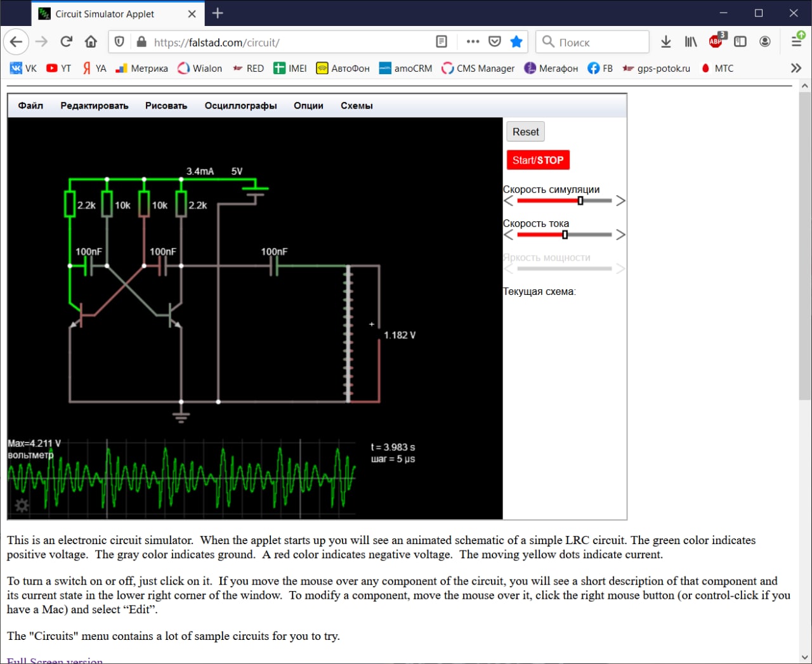Open the Осциллографы menu
Image resolution: width=812 pixels, height=664 pixels.
[240, 106]
